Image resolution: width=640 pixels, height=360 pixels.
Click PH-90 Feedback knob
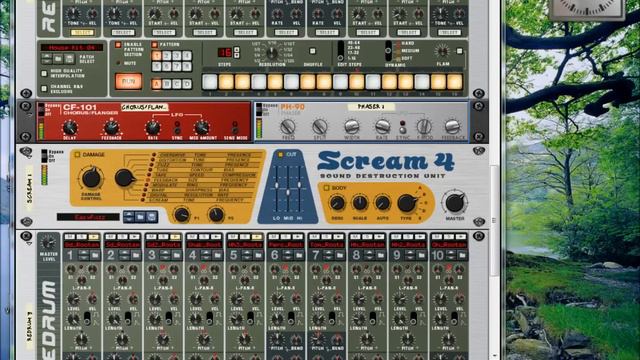(x=452, y=127)
